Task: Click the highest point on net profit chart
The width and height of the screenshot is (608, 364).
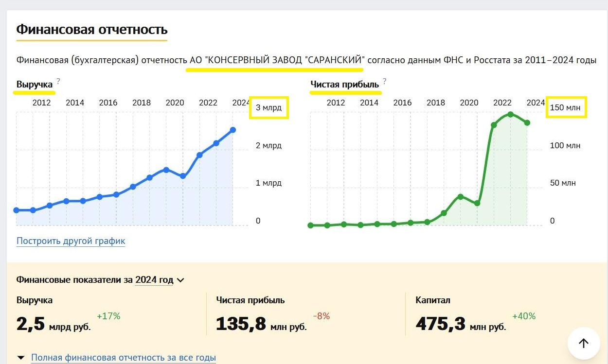Action: pos(510,114)
